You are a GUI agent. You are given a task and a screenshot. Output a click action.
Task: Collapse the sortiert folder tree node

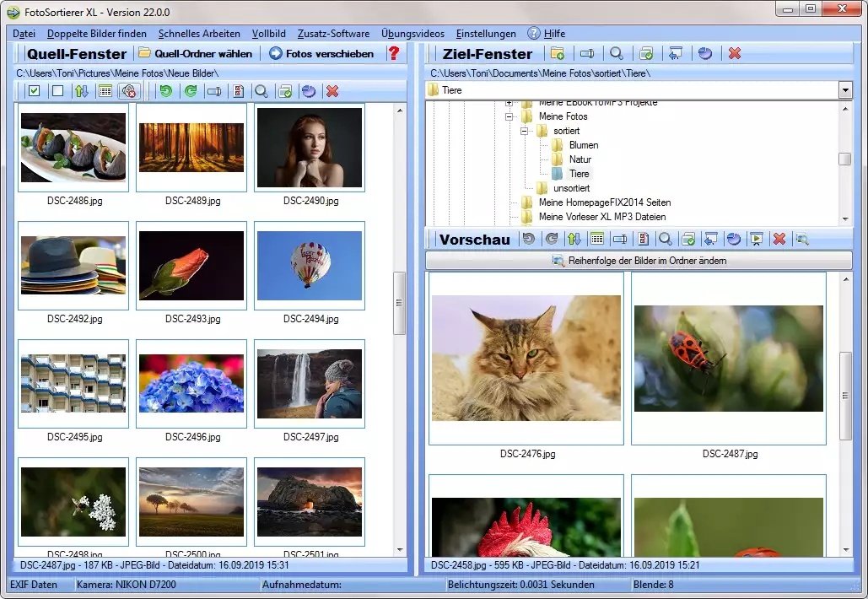tap(524, 132)
